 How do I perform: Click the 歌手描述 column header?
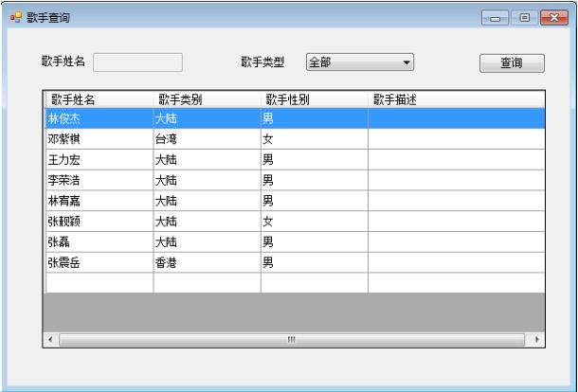click(x=457, y=99)
